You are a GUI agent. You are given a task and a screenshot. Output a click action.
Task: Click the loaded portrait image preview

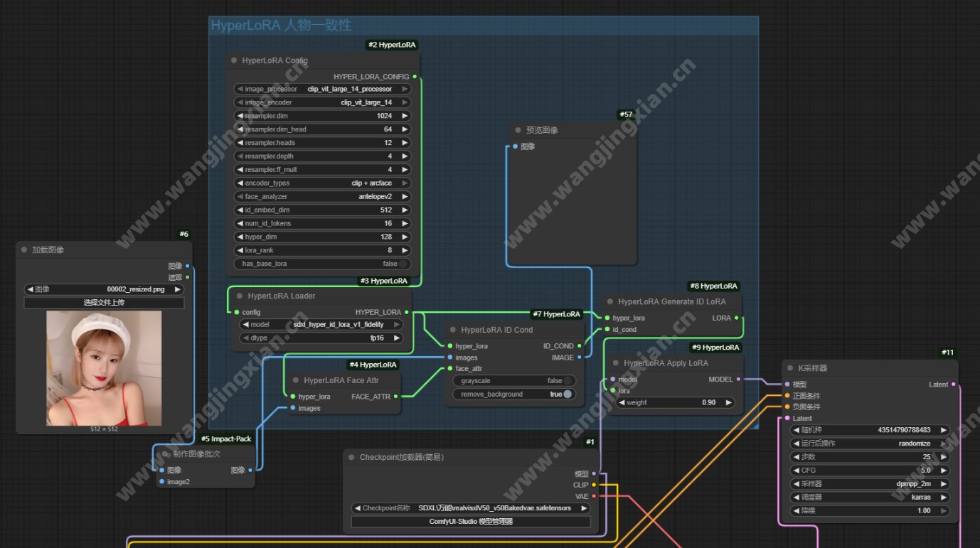tap(104, 368)
